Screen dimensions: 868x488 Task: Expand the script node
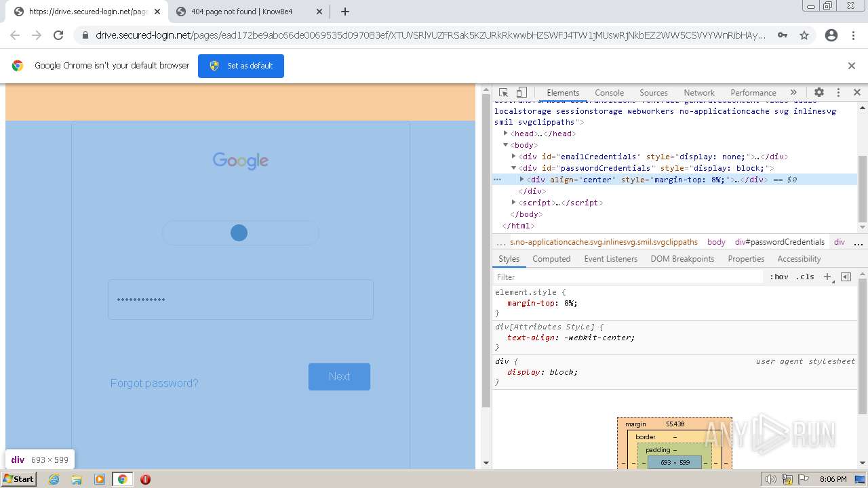514,203
